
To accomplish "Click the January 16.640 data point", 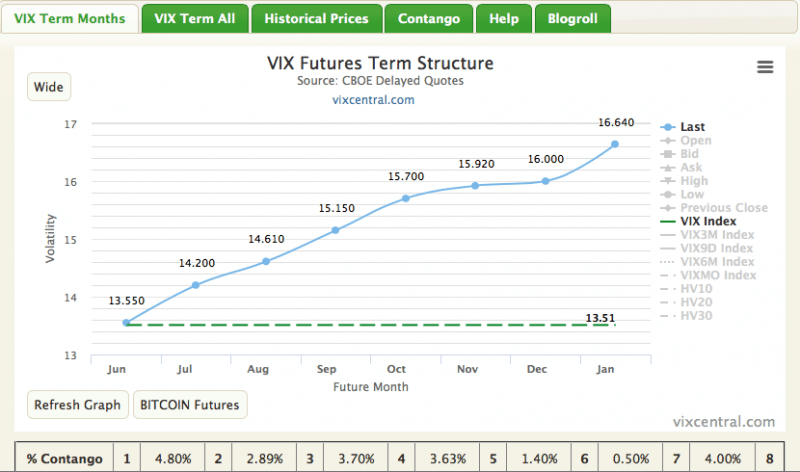I will [614, 144].
